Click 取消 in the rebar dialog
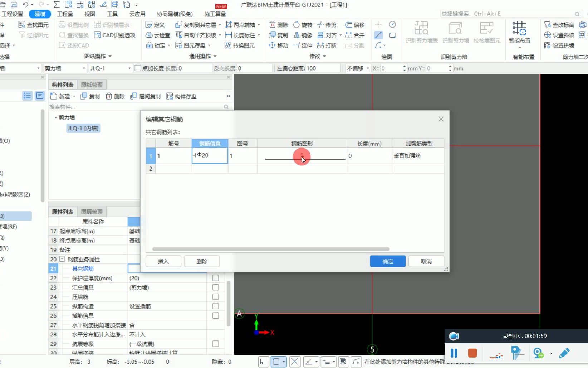The width and height of the screenshot is (588, 368). pos(426,261)
